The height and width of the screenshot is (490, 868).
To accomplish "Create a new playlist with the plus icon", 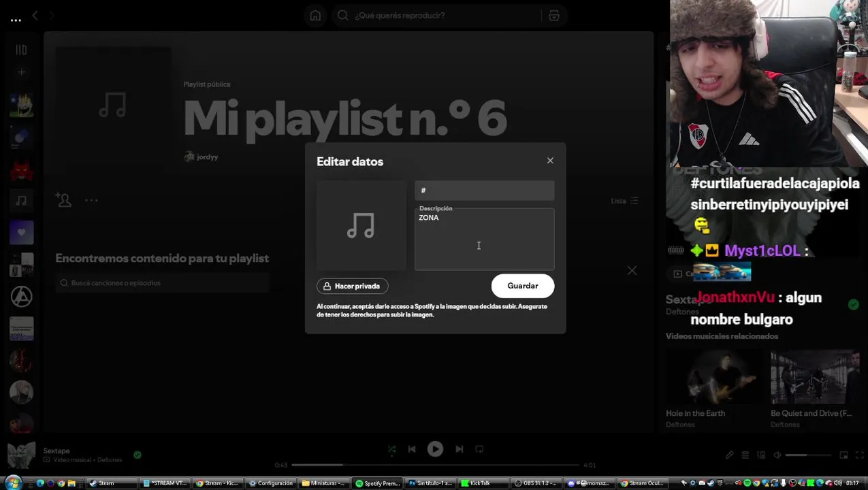I will (21, 72).
